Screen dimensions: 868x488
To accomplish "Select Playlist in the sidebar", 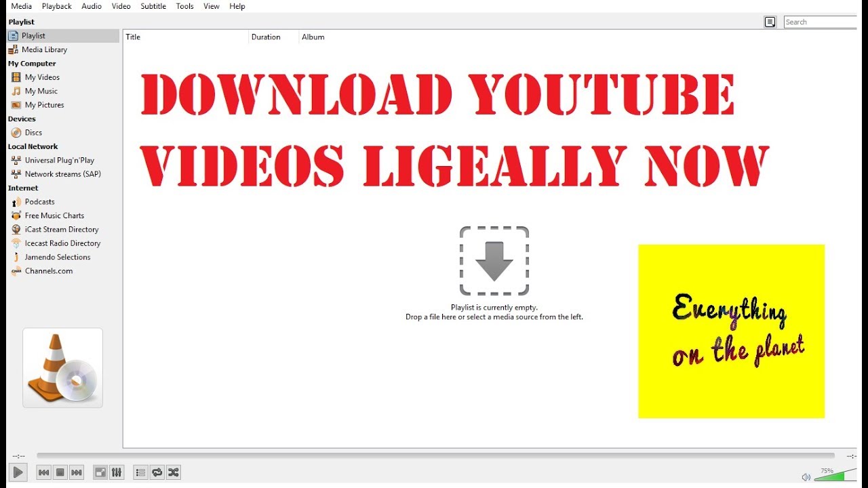I will click(x=63, y=36).
